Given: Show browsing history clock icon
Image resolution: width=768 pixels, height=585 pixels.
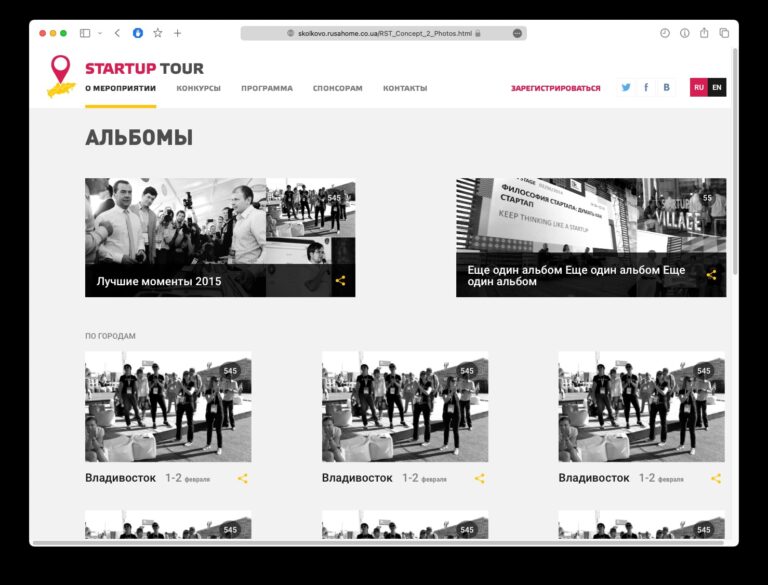Looking at the screenshot, I should [x=665, y=33].
